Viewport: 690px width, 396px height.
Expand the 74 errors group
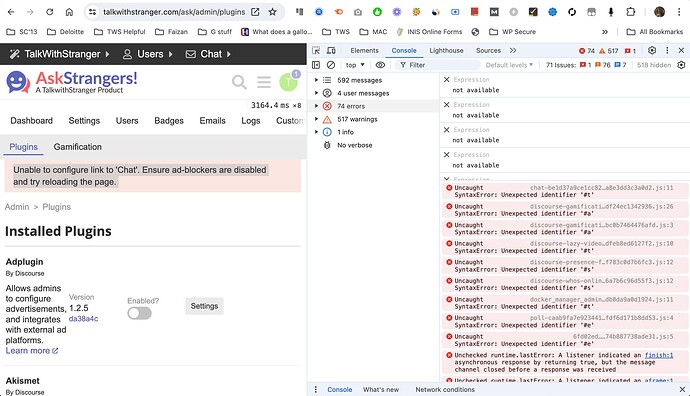(x=316, y=106)
